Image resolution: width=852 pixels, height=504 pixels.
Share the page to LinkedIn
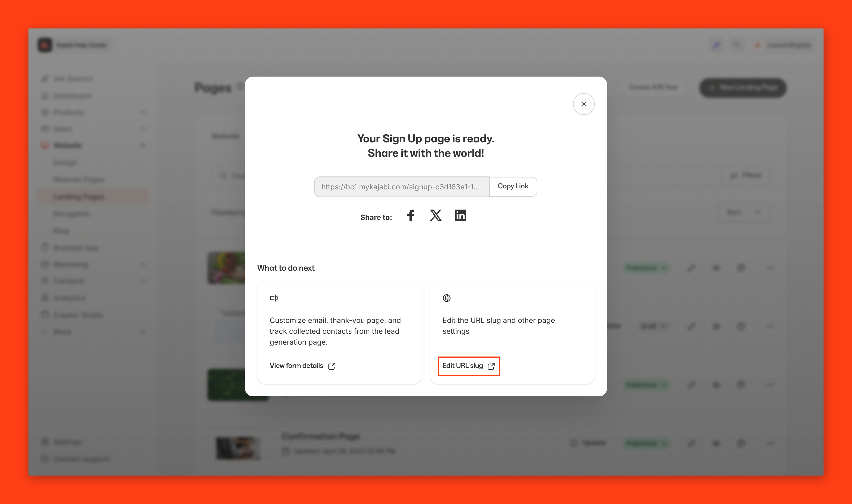[x=460, y=215]
